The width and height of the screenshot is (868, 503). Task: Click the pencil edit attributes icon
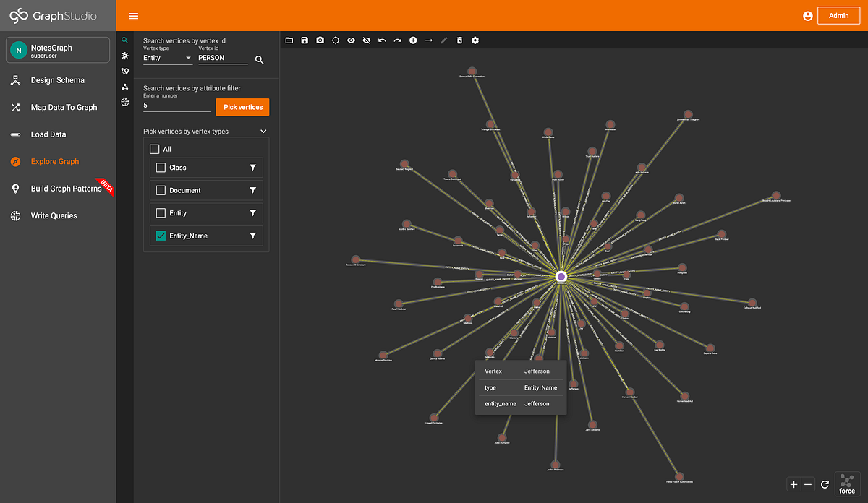(x=444, y=40)
